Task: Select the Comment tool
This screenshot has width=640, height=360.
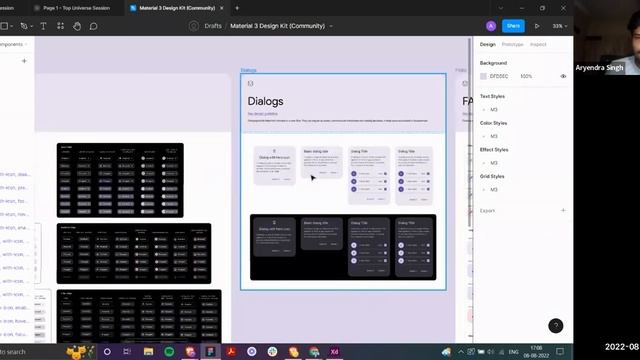Action: coord(93,26)
